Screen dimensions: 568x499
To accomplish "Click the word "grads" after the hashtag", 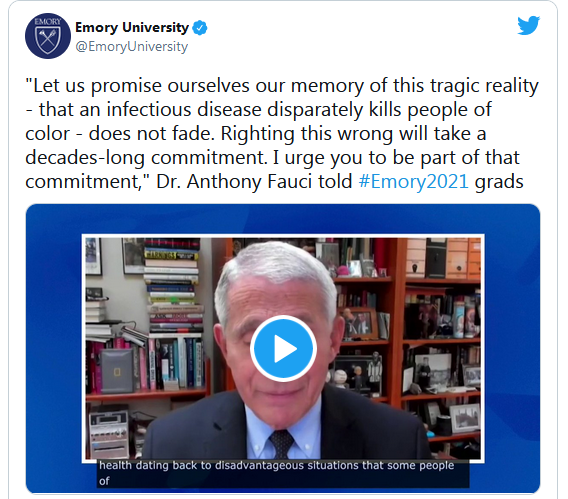I will click(x=499, y=182).
